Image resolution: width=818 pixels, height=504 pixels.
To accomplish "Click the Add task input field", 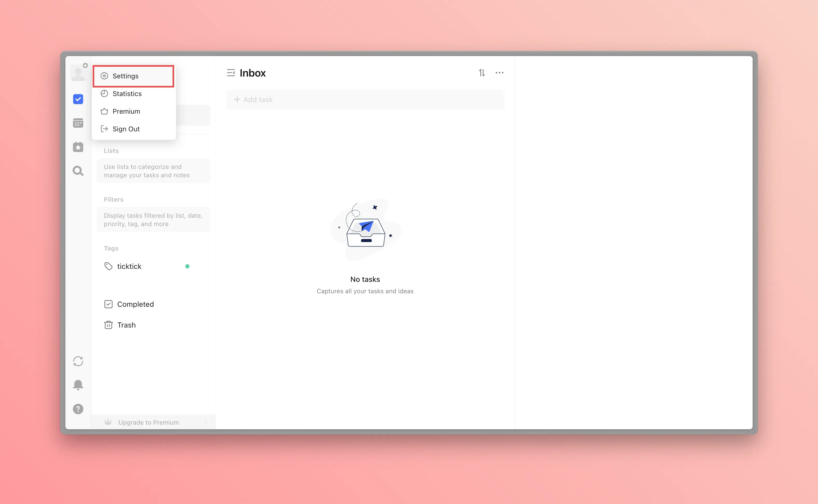I will (365, 99).
